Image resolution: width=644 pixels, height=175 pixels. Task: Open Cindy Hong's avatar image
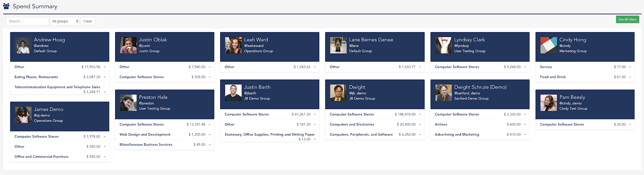tap(549, 45)
